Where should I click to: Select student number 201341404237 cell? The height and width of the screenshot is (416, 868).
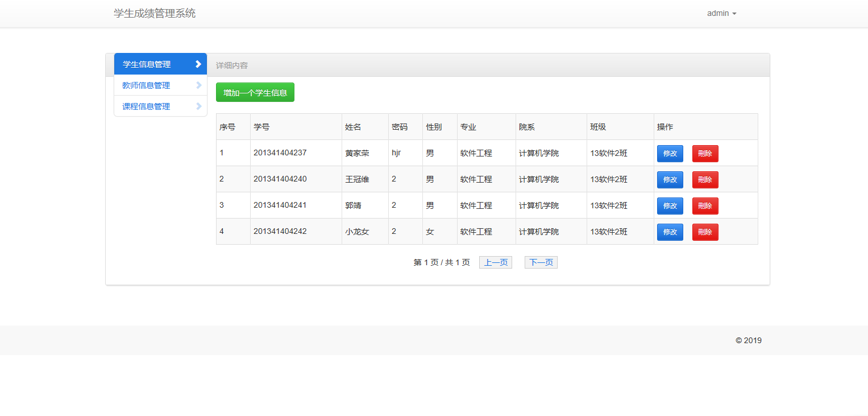280,153
